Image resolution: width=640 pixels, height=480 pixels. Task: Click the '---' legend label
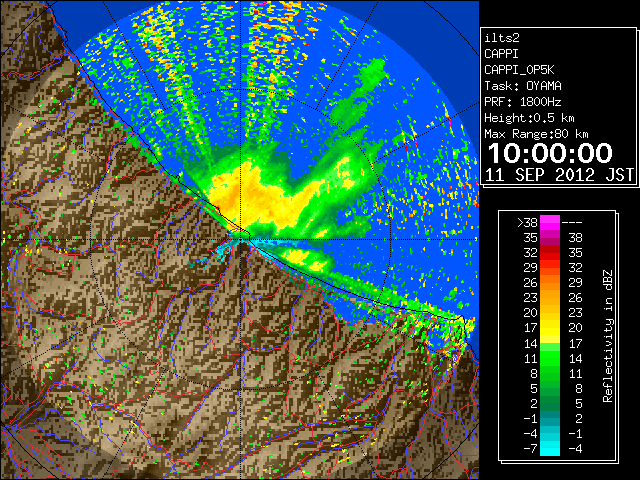(x=572, y=222)
